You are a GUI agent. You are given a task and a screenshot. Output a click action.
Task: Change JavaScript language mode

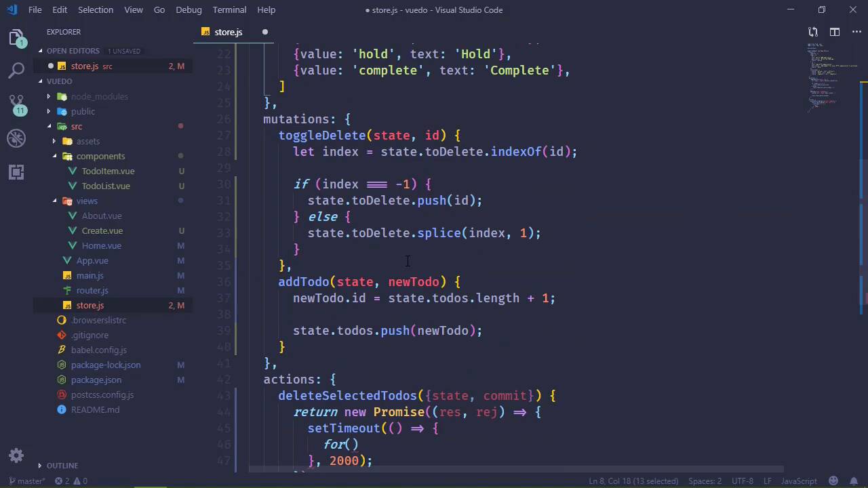[x=799, y=481]
